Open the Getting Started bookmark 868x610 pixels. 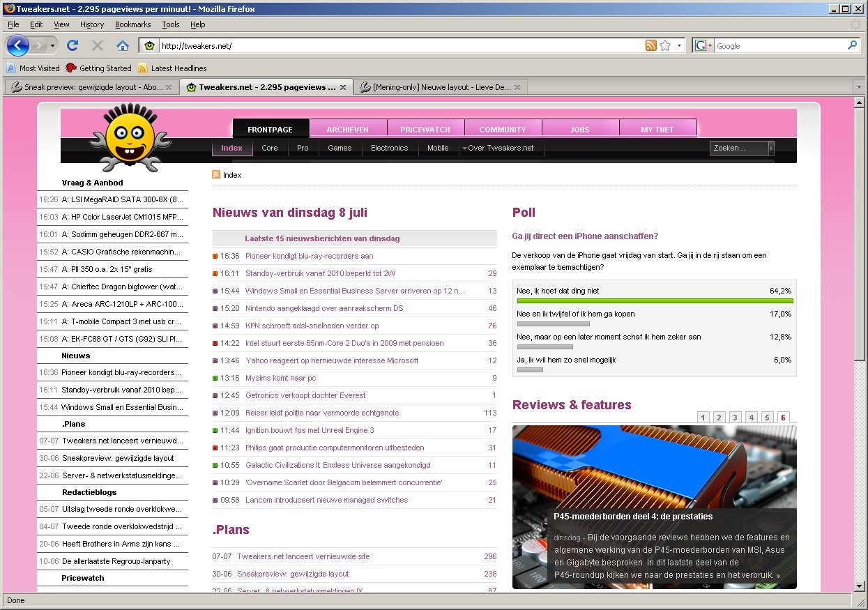(x=98, y=68)
